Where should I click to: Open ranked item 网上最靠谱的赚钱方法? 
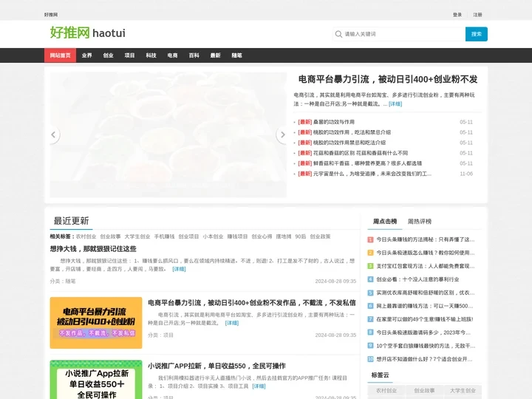[x=424, y=306]
